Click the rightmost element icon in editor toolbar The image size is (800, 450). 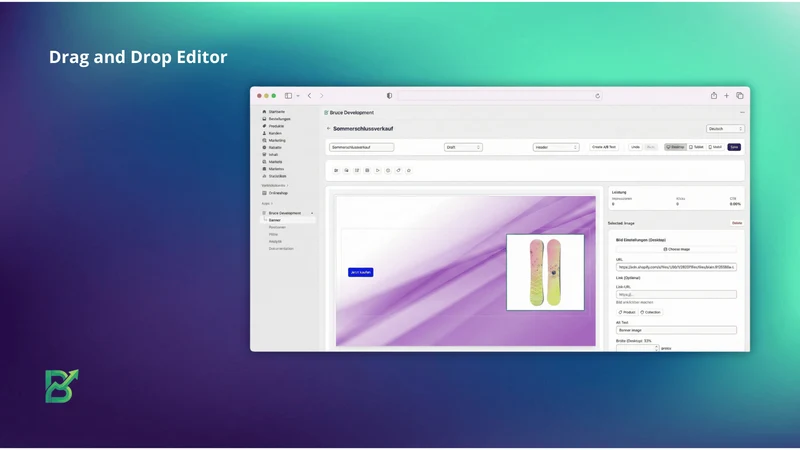[x=409, y=170]
